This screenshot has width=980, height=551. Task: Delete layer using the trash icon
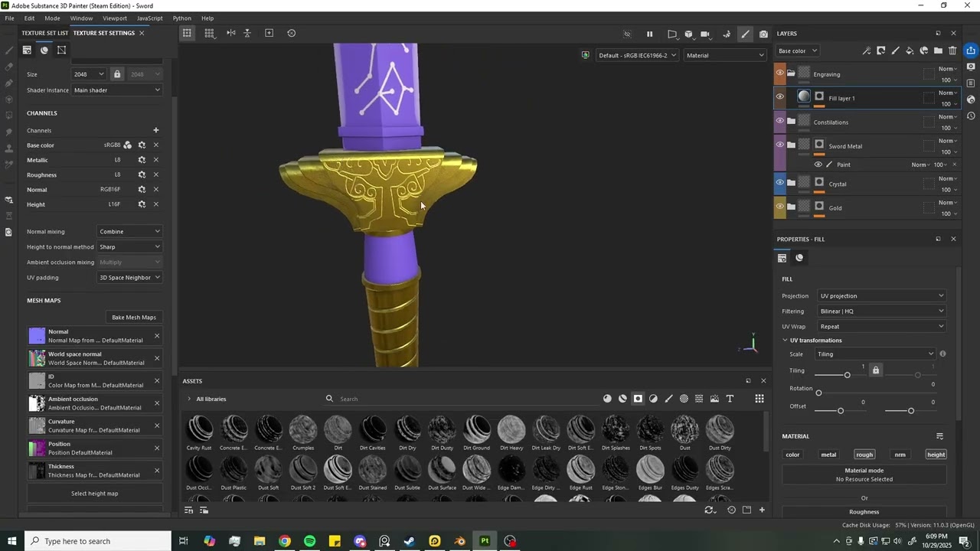(x=952, y=51)
